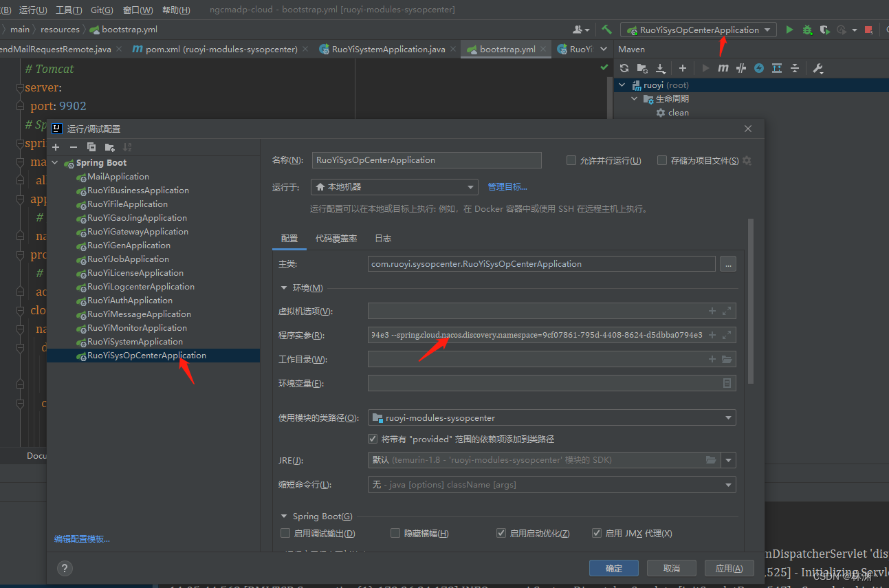The image size is (889, 588).
Task: Create a new folder in the run configurations list
Action: 109,147
